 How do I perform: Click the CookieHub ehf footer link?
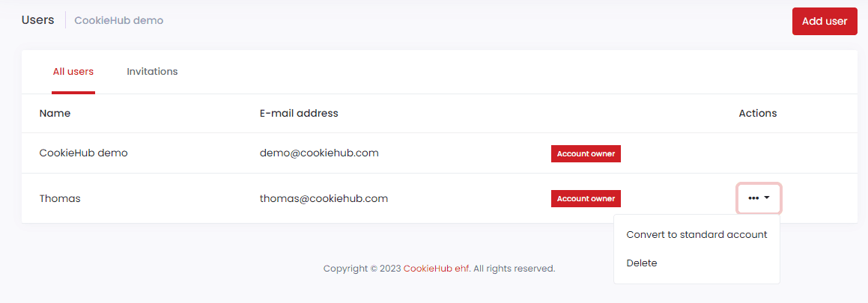[x=436, y=269]
